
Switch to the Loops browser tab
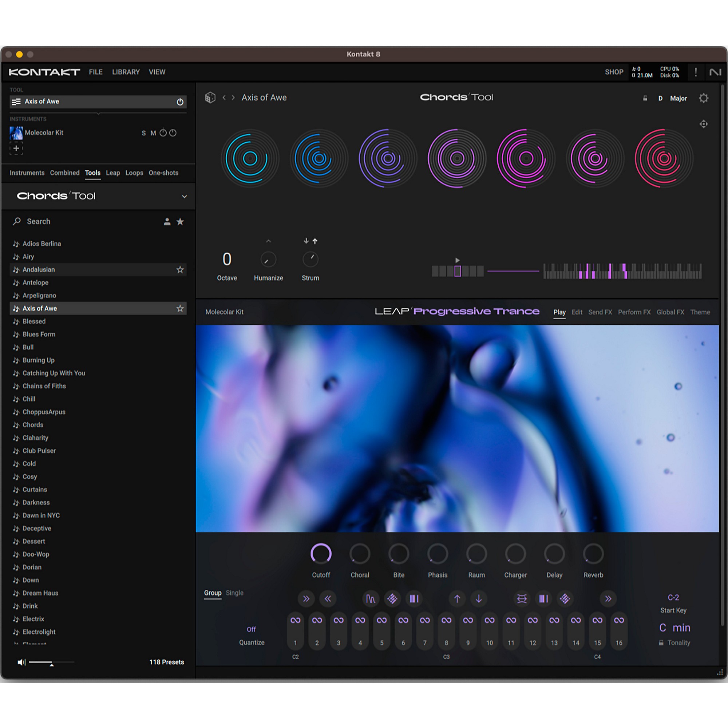pos(134,173)
